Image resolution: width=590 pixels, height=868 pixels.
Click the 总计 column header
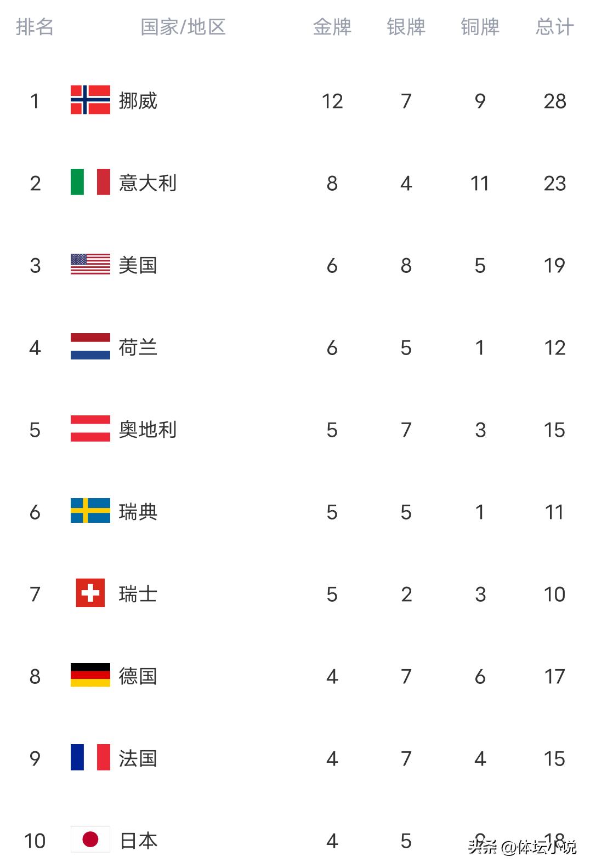click(554, 27)
